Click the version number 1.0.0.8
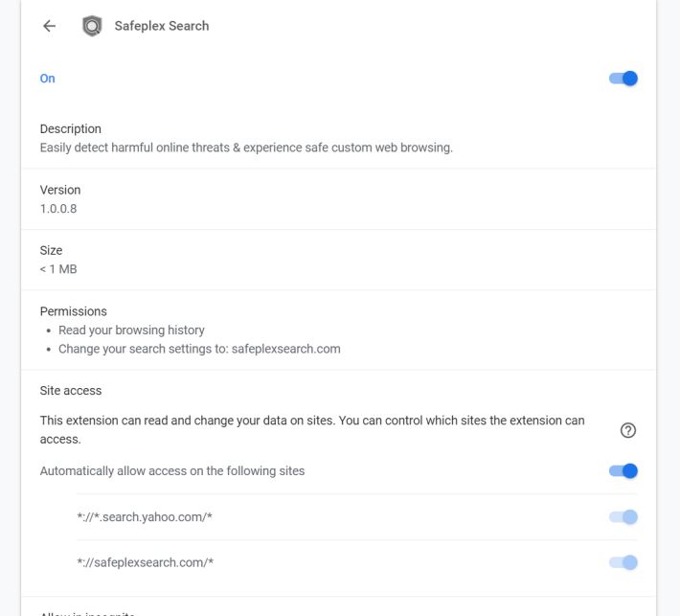This screenshot has height=616, width=680. click(x=58, y=208)
